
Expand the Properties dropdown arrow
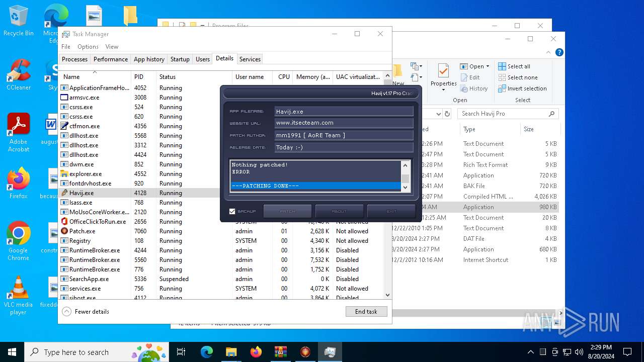click(x=443, y=90)
